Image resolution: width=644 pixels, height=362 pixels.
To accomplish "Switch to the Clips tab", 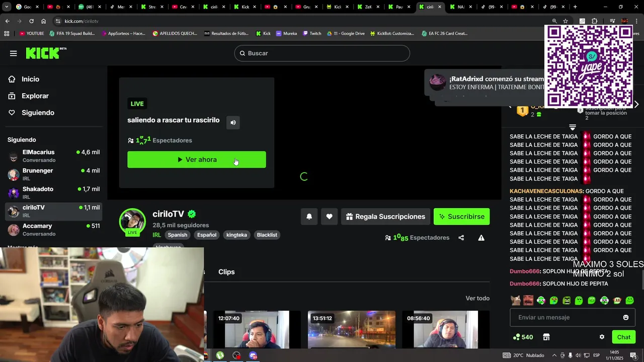I will [x=226, y=272].
